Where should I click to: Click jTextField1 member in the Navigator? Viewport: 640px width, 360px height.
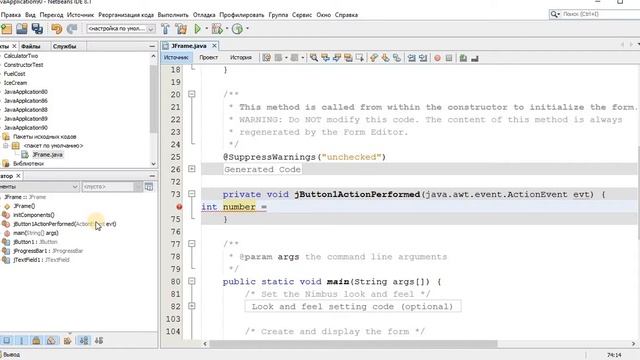tap(41, 260)
